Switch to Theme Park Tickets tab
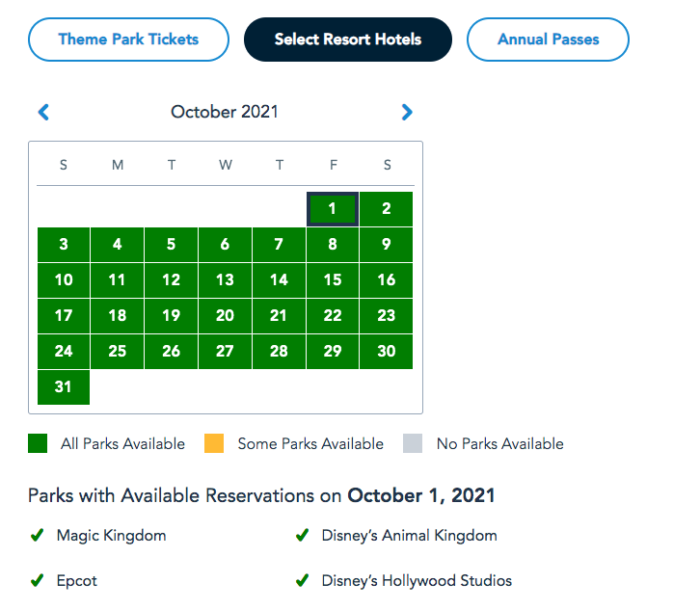The image size is (700, 610). 128,40
